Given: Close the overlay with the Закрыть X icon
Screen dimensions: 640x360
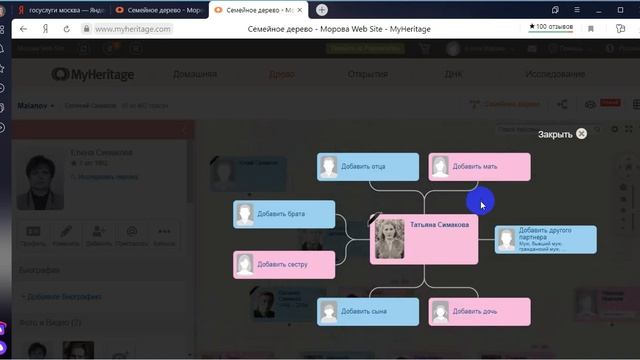Looking at the screenshot, I should (x=581, y=134).
